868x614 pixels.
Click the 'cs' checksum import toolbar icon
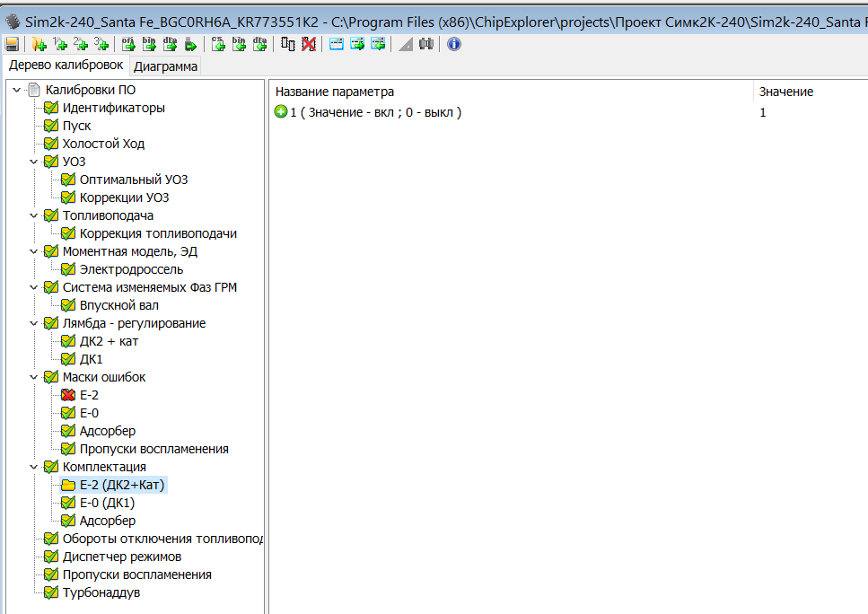point(218,44)
